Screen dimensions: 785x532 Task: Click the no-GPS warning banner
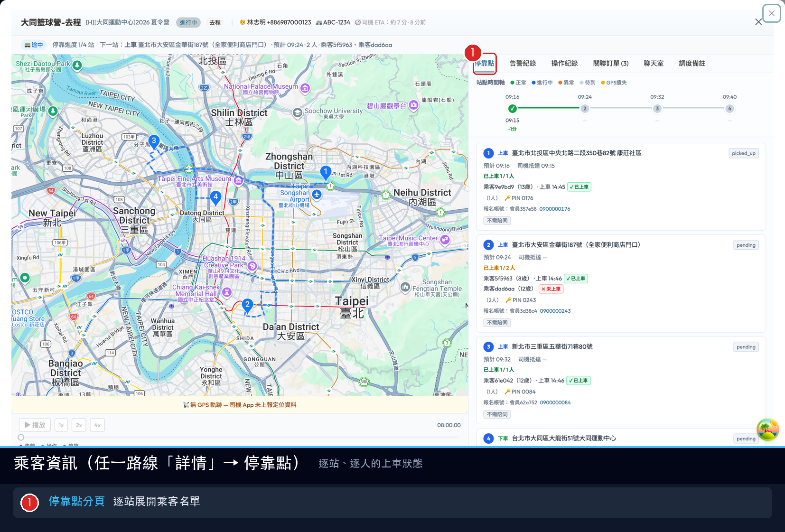point(240,405)
